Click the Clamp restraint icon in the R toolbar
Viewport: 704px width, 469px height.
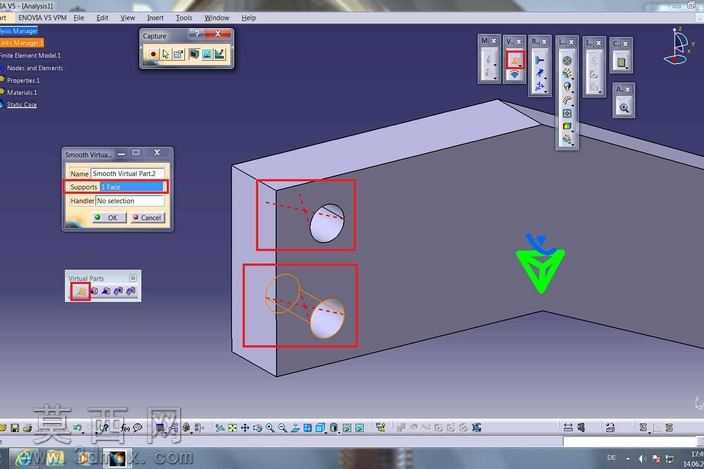pos(540,60)
